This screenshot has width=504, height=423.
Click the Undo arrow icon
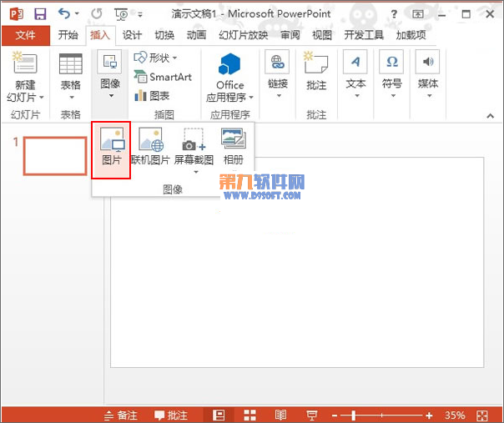pyautogui.click(x=63, y=14)
